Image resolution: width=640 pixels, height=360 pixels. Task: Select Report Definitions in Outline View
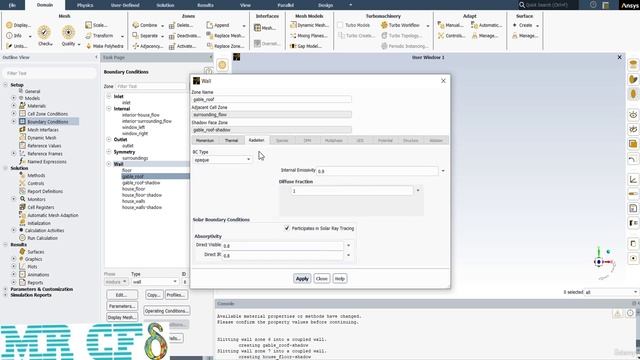point(45,191)
